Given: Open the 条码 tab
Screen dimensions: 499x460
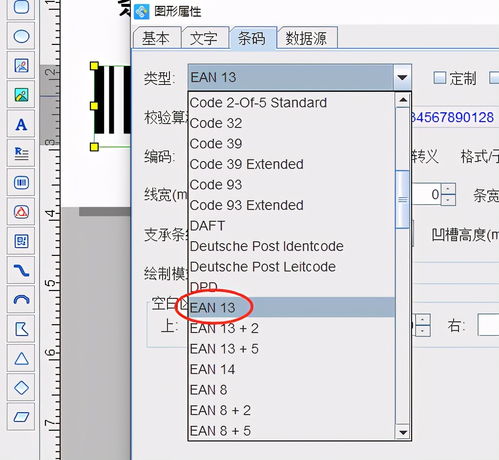Looking at the screenshot, I should tap(252, 38).
